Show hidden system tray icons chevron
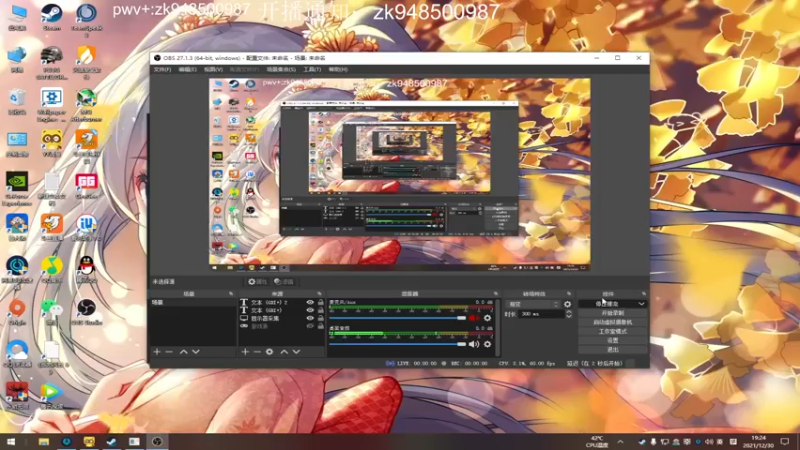 [x=620, y=441]
